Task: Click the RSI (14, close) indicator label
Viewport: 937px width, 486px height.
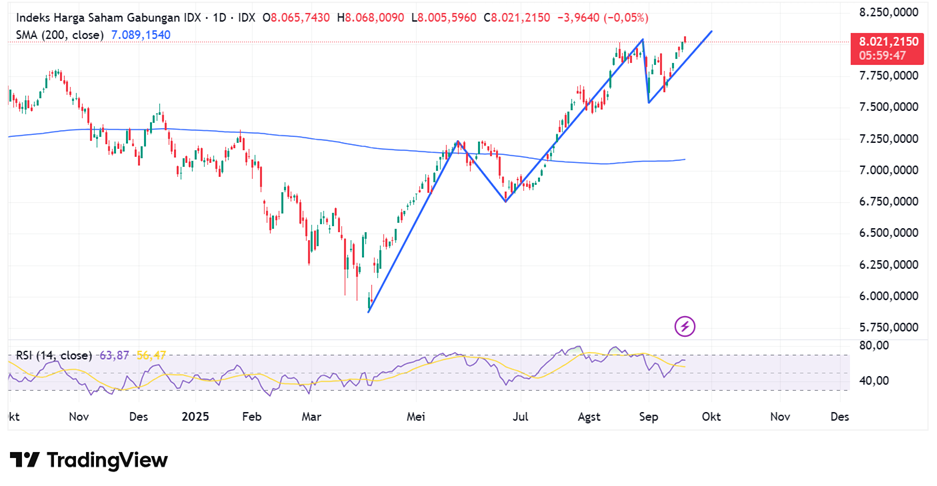Action: [x=54, y=355]
